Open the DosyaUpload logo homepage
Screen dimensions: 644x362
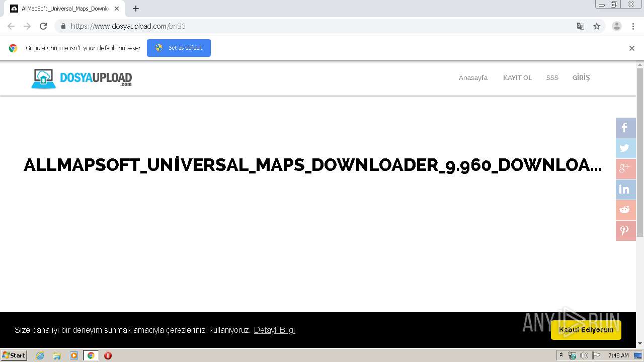82,78
